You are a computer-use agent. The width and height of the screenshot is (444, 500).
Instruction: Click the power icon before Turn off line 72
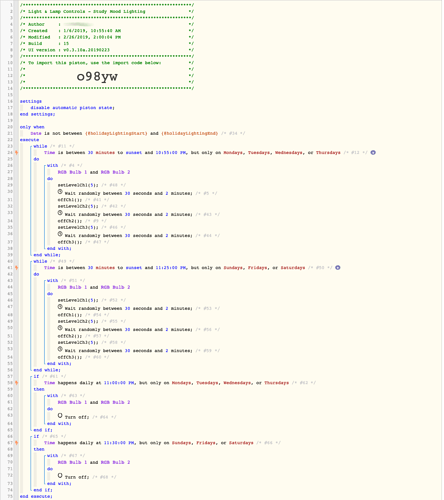60,476
